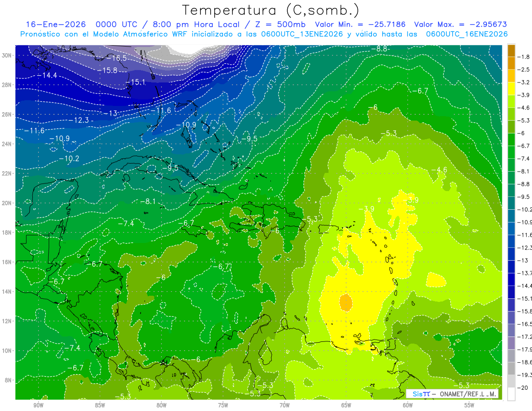
Task: Click the '-18.6' colorbar legend label
Action: [526, 363]
